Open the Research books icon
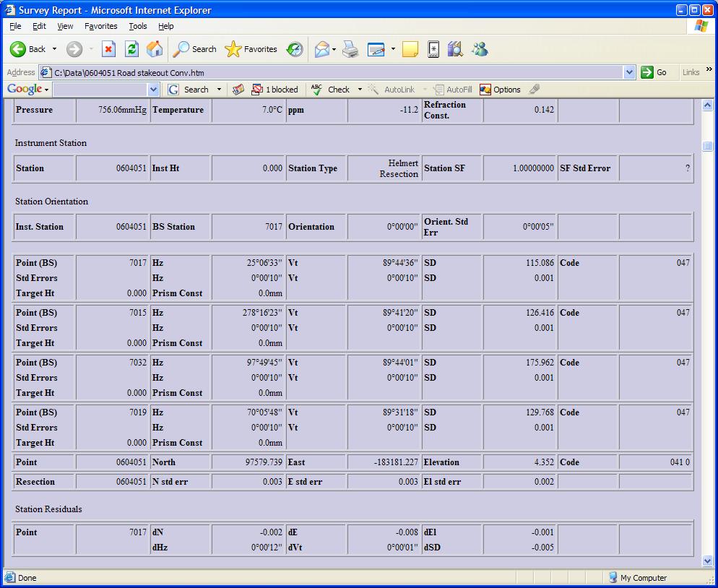This screenshot has height=588, width=718. tap(455, 49)
